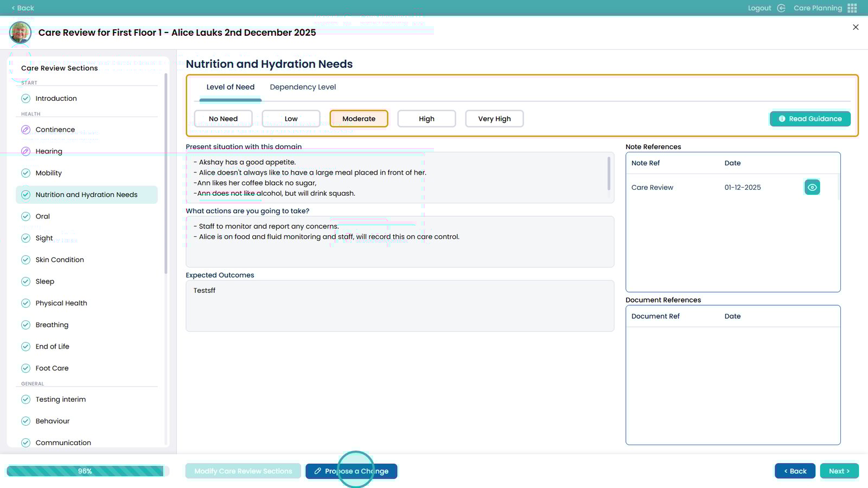868x488 pixels.
Task: Click the Mobility checkmark icon
Action: (x=25, y=173)
